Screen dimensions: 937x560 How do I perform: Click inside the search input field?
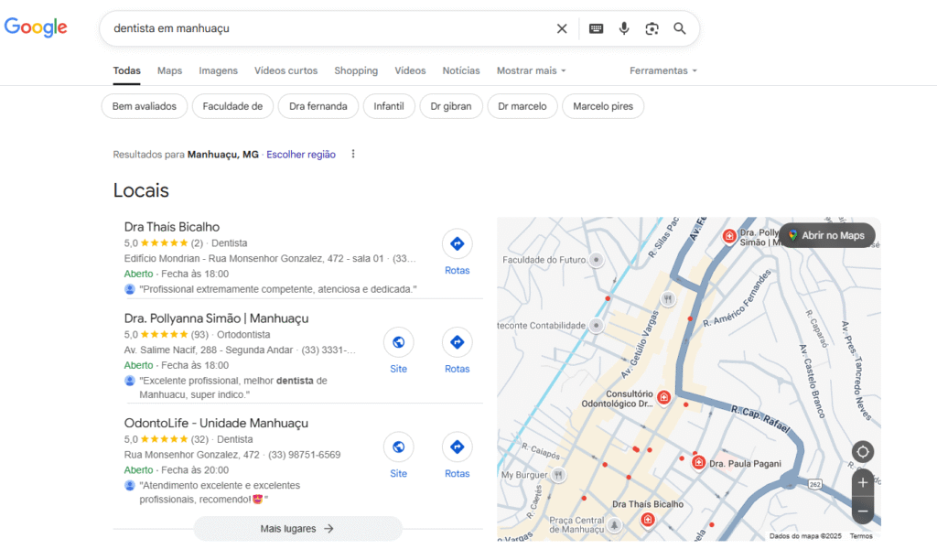point(328,28)
